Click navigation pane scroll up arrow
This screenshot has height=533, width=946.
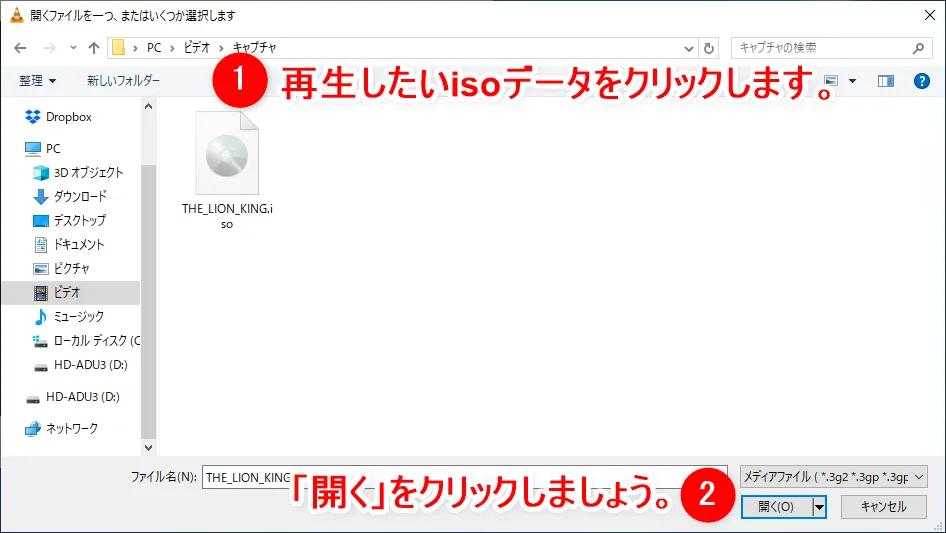[148, 107]
